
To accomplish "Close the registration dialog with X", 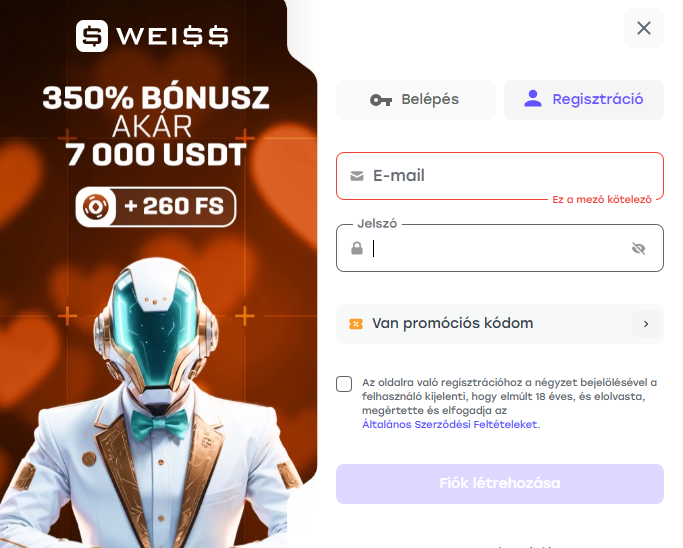I will click(643, 28).
